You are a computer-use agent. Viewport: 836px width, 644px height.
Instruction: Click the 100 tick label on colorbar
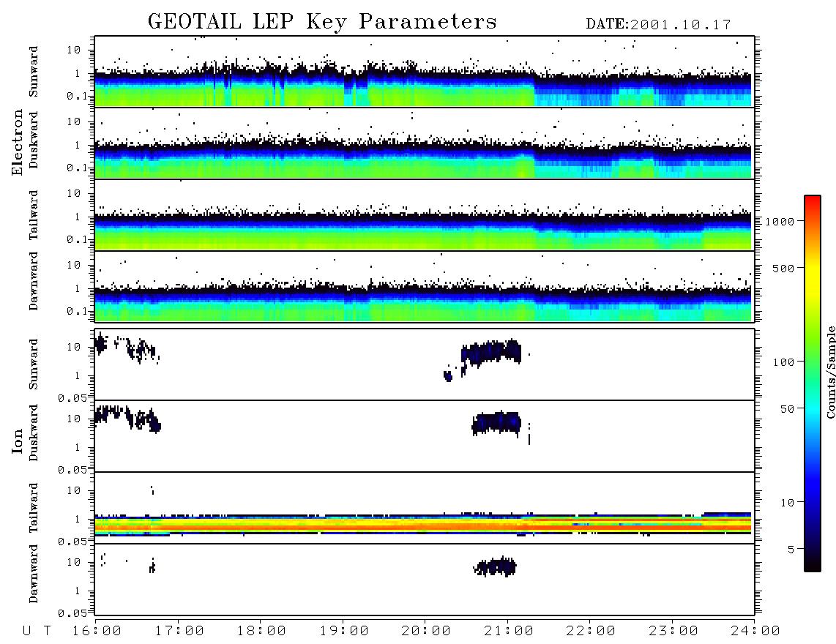click(783, 362)
